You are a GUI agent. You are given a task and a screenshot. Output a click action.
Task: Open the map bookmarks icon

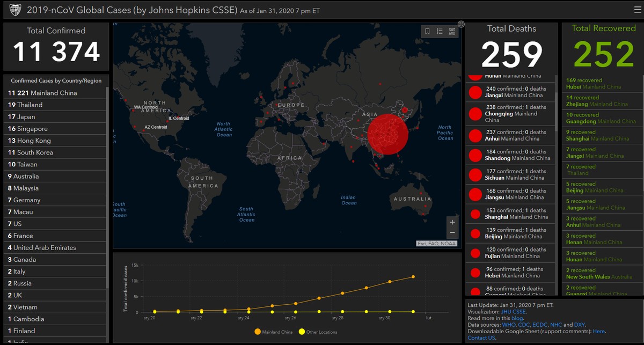[x=427, y=31]
